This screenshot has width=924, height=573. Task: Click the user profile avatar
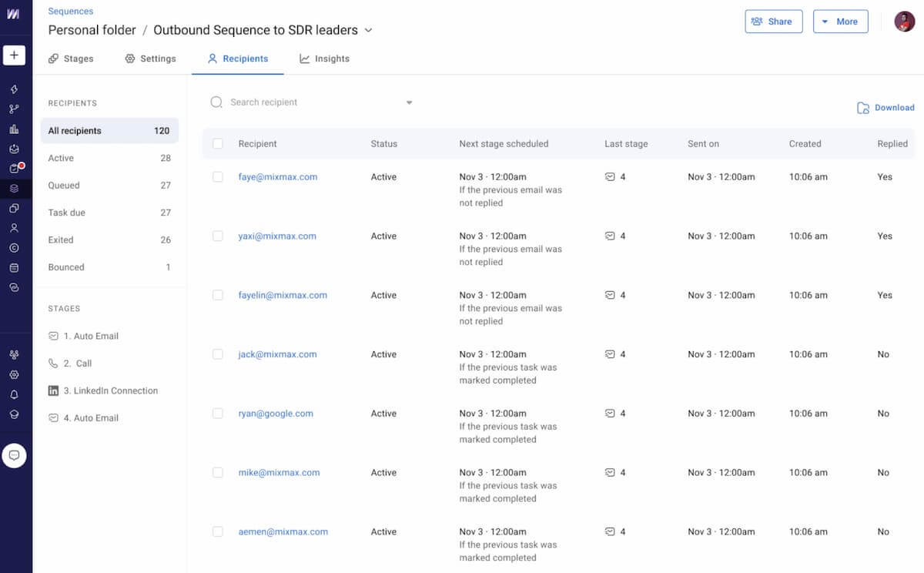coord(904,22)
